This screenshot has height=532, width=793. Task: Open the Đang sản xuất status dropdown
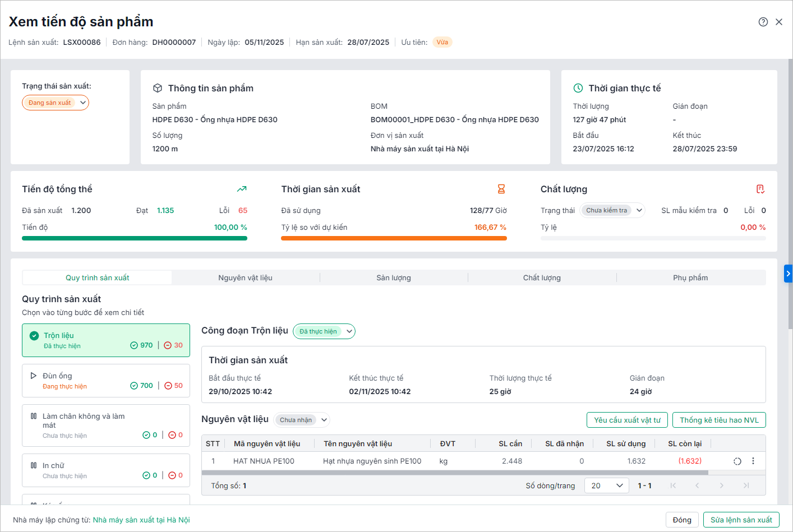tap(56, 103)
